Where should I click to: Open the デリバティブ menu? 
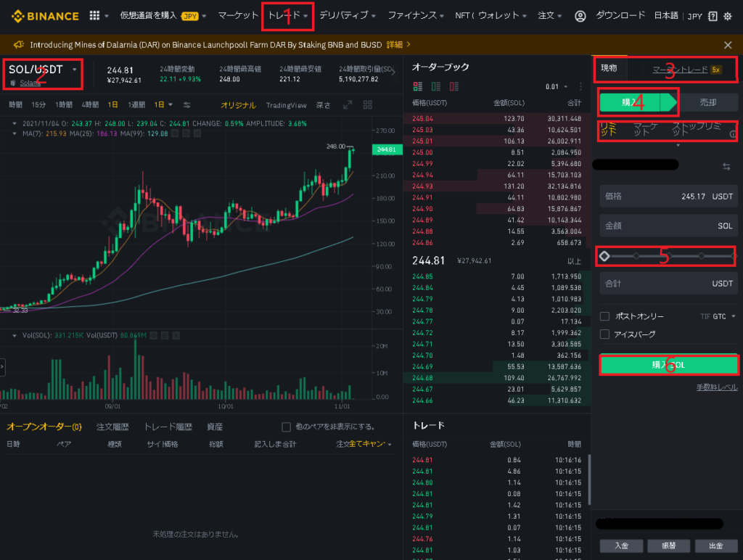(348, 16)
